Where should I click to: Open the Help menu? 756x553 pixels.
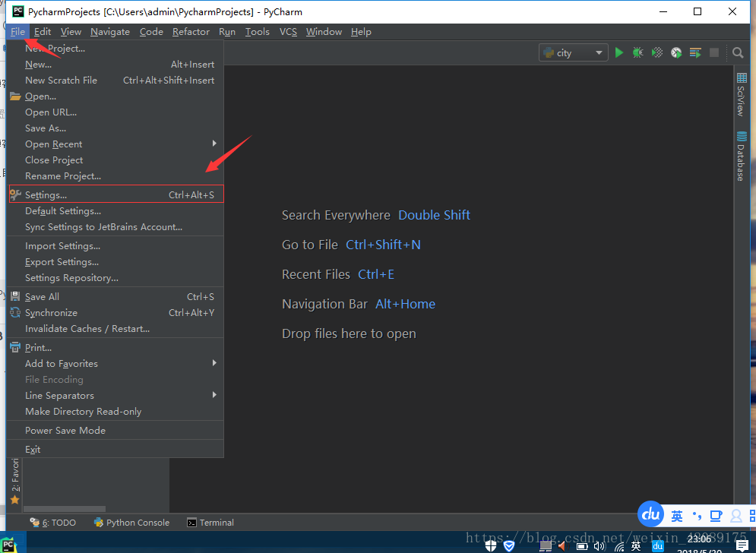(x=361, y=32)
